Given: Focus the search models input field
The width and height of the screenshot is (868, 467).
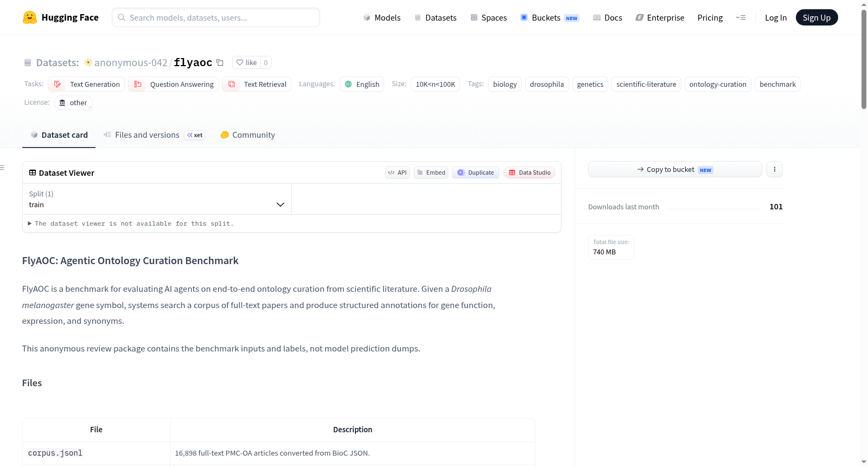Looking at the screenshot, I should coord(216,17).
